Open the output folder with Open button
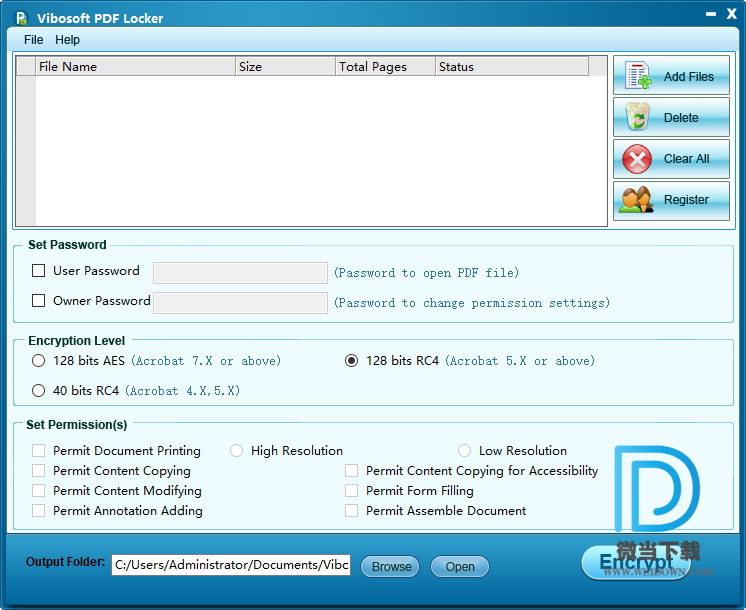The width and height of the screenshot is (746, 610). [x=460, y=567]
